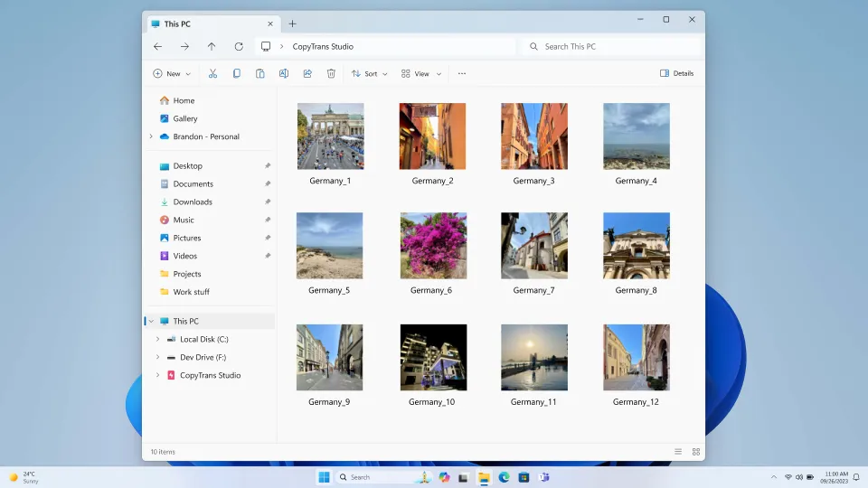
Task: Open Microsoft Edge from taskbar
Action: [x=504, y=477]
